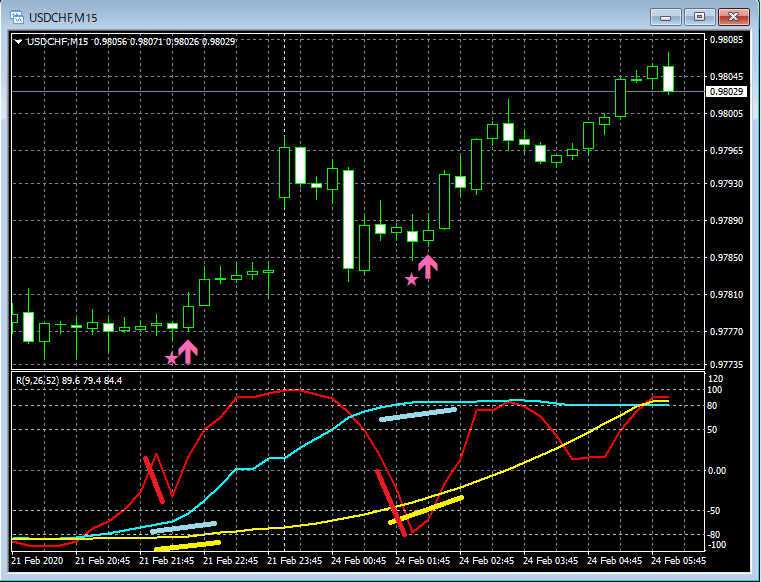The image size is (761, 582).
Task: Click the 0.97810 price scale label
Action: 726,295
